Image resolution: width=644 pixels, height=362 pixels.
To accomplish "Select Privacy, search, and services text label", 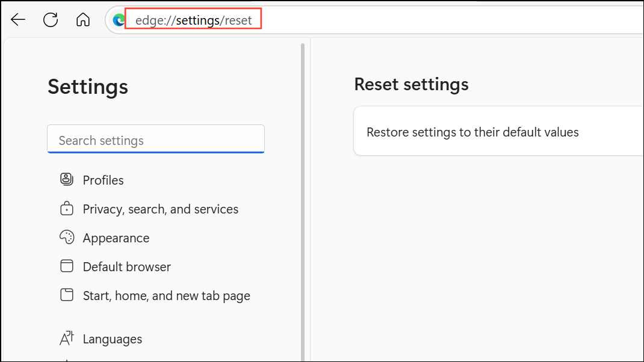I will (x=160, y=209).
